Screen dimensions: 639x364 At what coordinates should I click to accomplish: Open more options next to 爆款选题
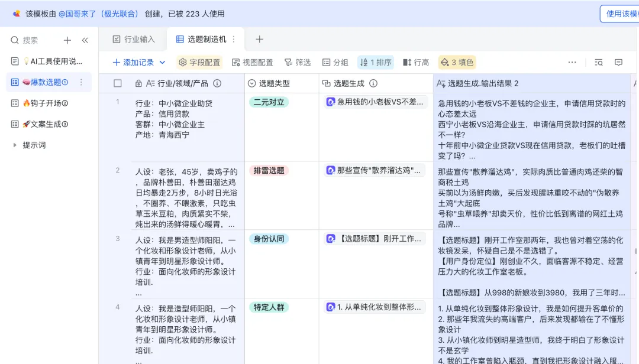click(x=81, y=82)
